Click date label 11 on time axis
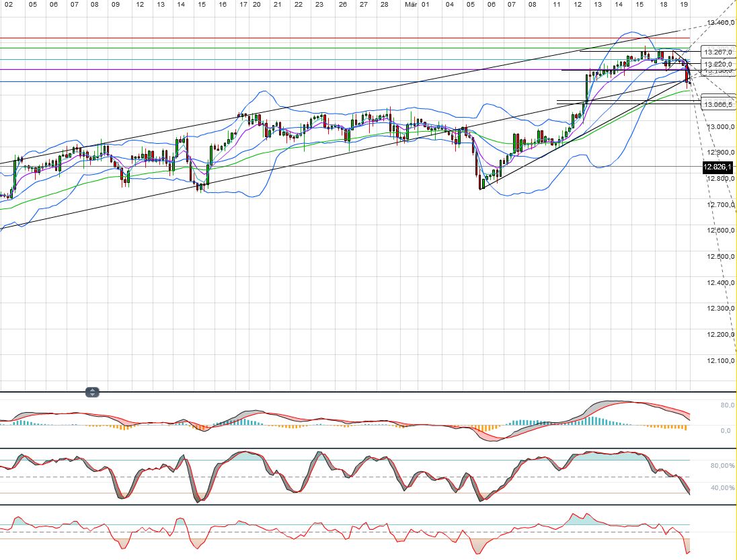The height and width of the screenshot is (560, 737). [x=557, y=4]
